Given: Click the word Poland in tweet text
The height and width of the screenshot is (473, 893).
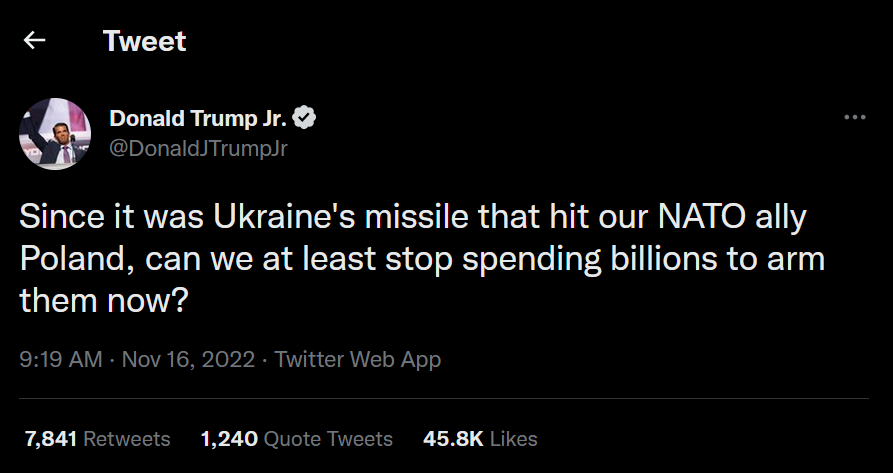Looking at the screenshot, I should pyautogui.click(x=76, y=258).
